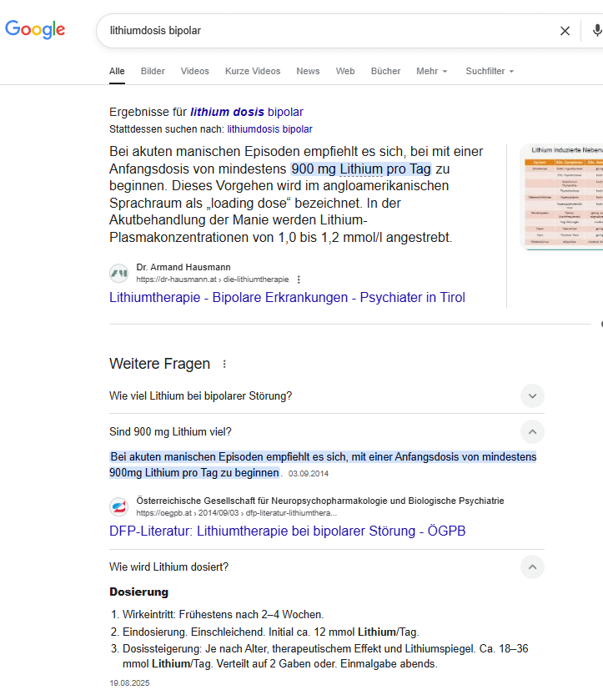Switch to the Videos tab
The height and width of the screenshot is (700, 603).
195,71
